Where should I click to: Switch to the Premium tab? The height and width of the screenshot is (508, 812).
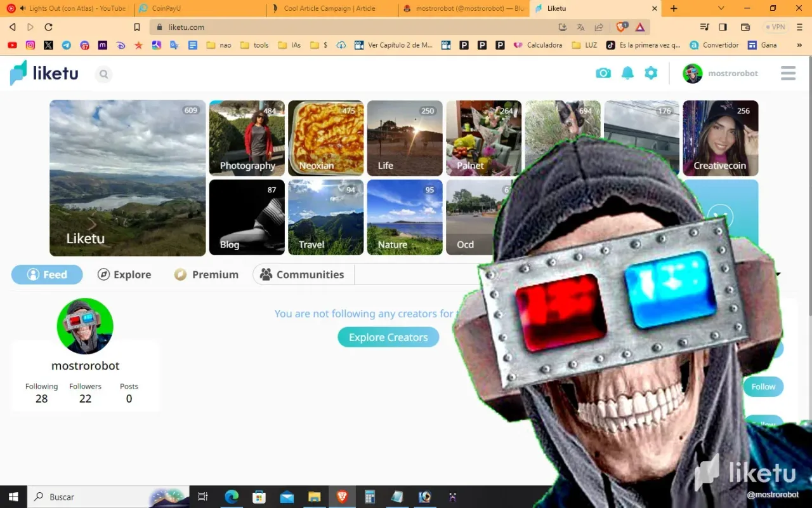[x=207, y=274]
